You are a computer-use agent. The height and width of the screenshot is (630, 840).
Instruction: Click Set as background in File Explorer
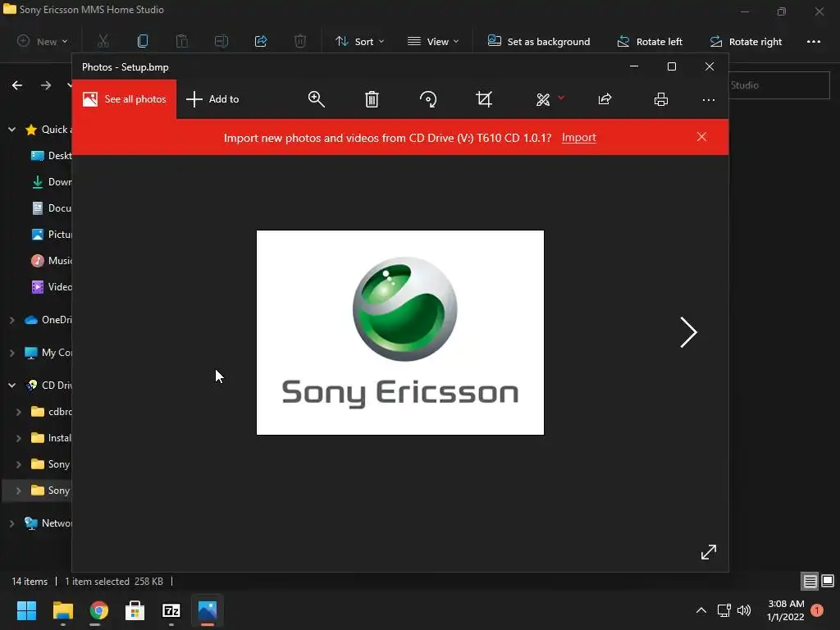(x=539, y=41)
